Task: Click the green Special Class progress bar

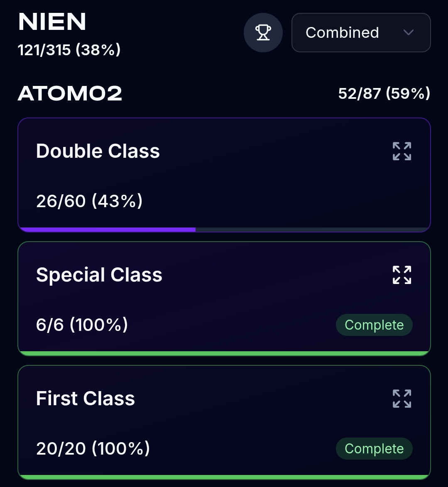Action: pyautogui.click(x=224, y=353)
